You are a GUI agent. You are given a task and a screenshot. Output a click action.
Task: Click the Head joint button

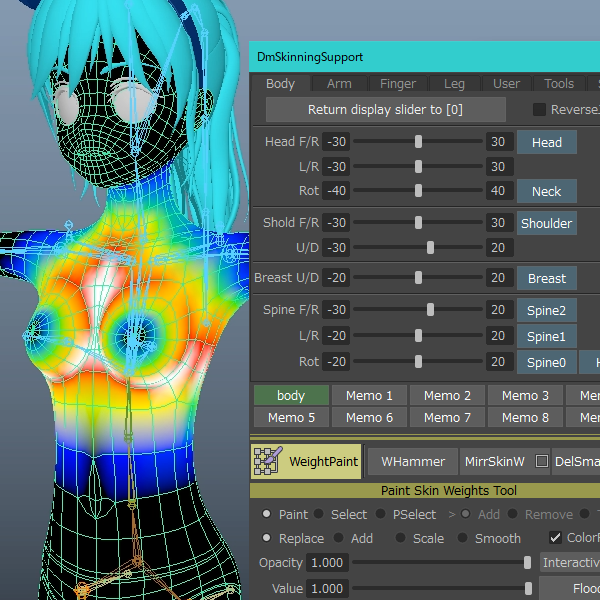pos(547,142)
